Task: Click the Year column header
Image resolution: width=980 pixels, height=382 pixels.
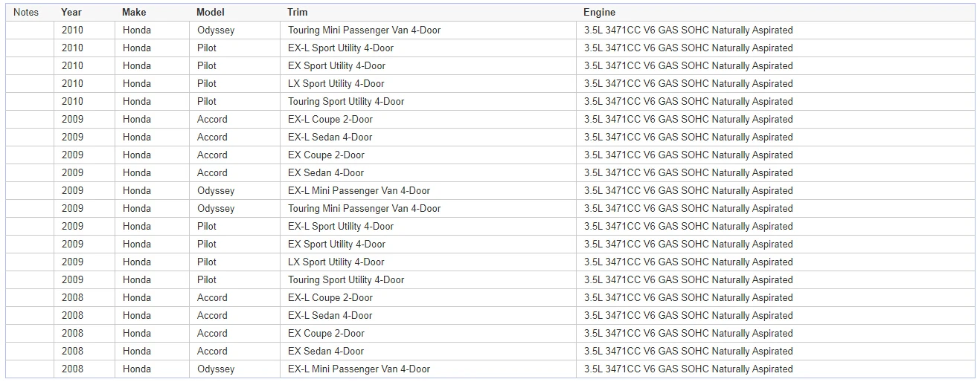Action: [71, 13]
